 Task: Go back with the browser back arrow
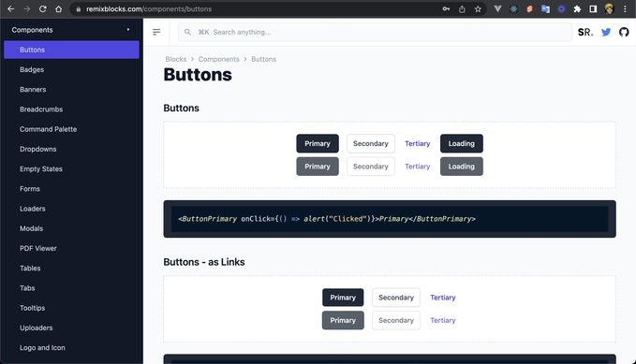click(x=11, y=9)
